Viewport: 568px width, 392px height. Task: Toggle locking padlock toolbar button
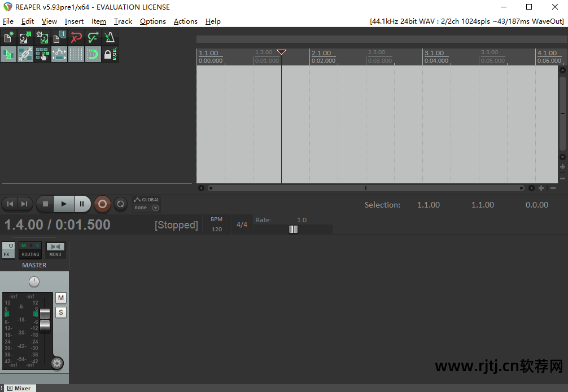(110, 55)
